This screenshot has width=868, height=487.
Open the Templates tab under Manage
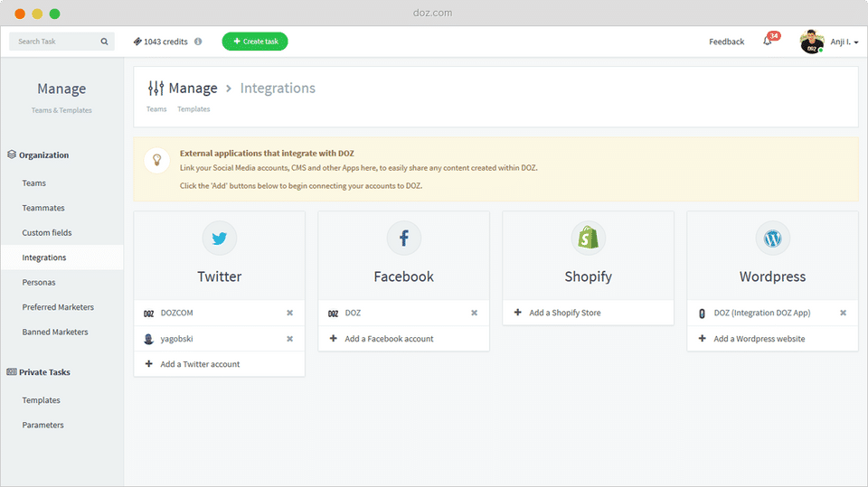pyautogui.click(x=193, y=109)
